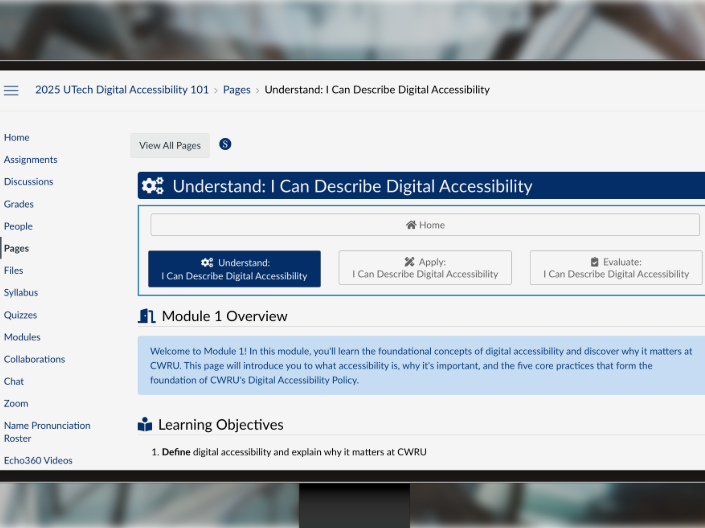Click the clipboard icon in Evaluate tab
Screen dimensions: 705x528
(594, 261)
